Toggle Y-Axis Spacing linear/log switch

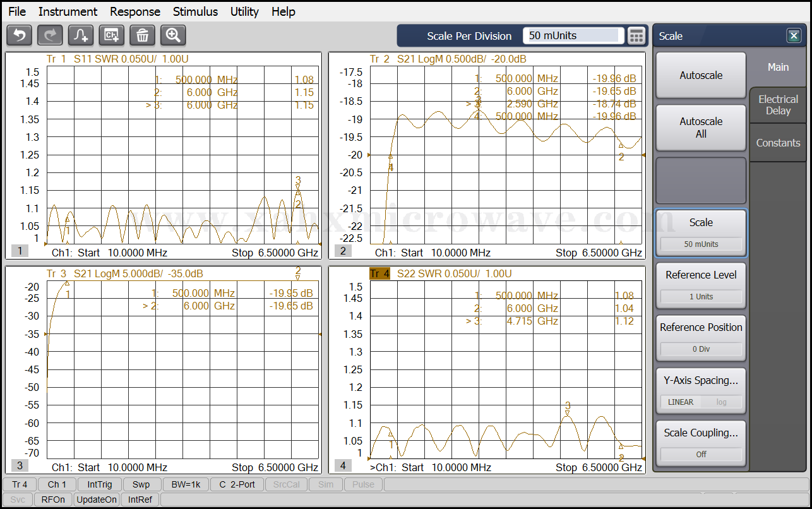701,402
